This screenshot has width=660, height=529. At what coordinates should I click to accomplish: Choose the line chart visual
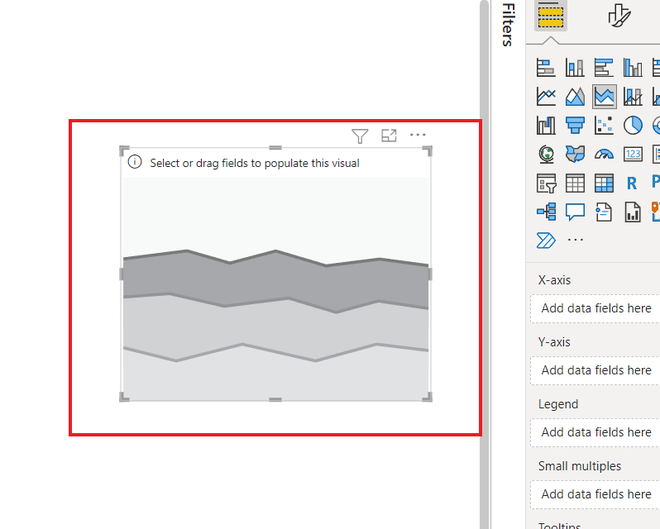[x=546, y=96]
